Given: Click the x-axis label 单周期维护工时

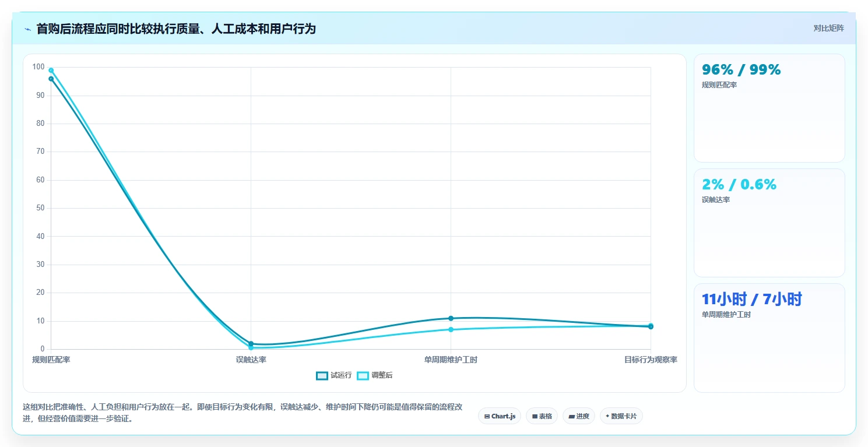Looking at the screenshot, I should click(x=451, y=360).
